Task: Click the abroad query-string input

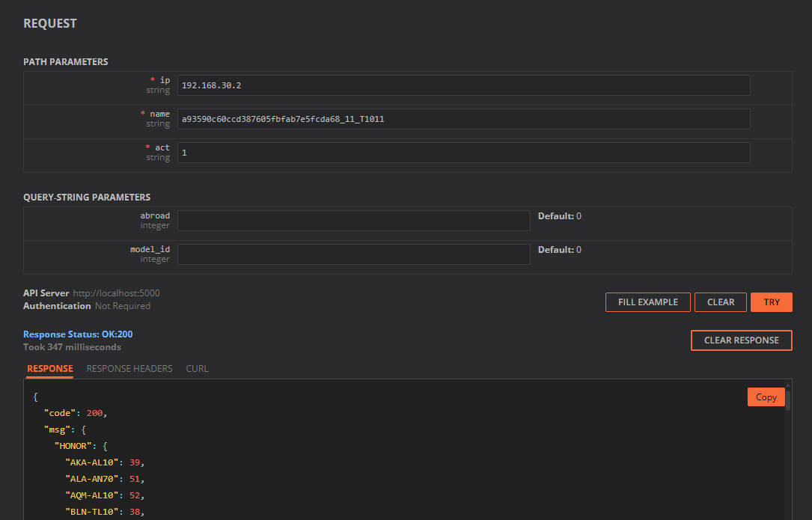Action: (353, 221)
